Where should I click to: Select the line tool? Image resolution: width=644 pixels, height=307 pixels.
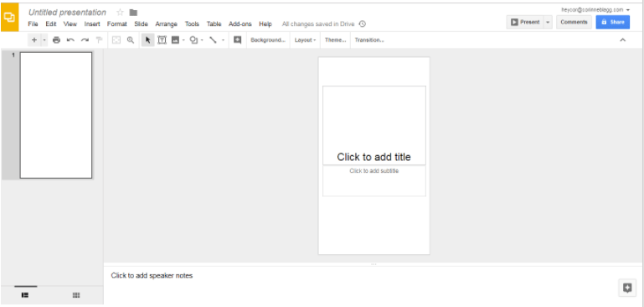point(214,40)
